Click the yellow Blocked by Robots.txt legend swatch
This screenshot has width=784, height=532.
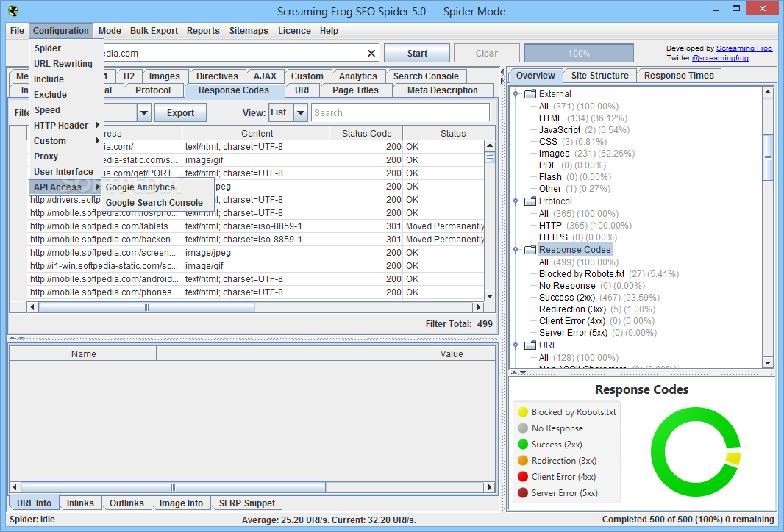click(523, 411)
